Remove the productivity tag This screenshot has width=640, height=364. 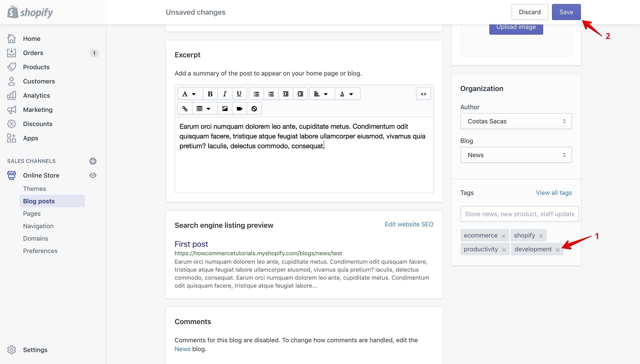pyautogui.click(x=504, y=250)
